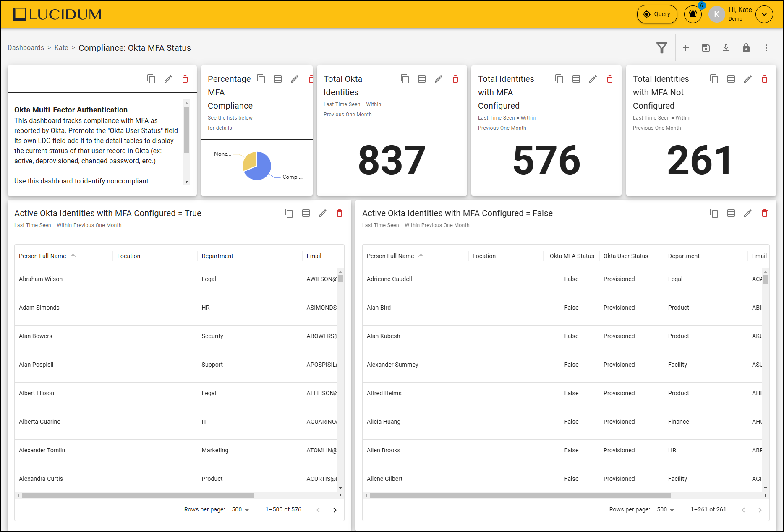This screenshot has width=784, height=532.
Task: Sort True table by Department column
Action: (x=217, y=256)
